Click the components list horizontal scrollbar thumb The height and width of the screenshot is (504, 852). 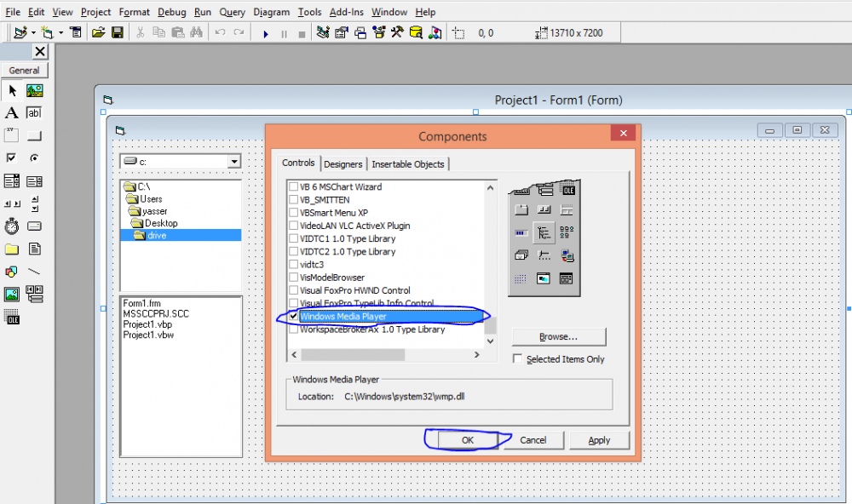(353, 355)
